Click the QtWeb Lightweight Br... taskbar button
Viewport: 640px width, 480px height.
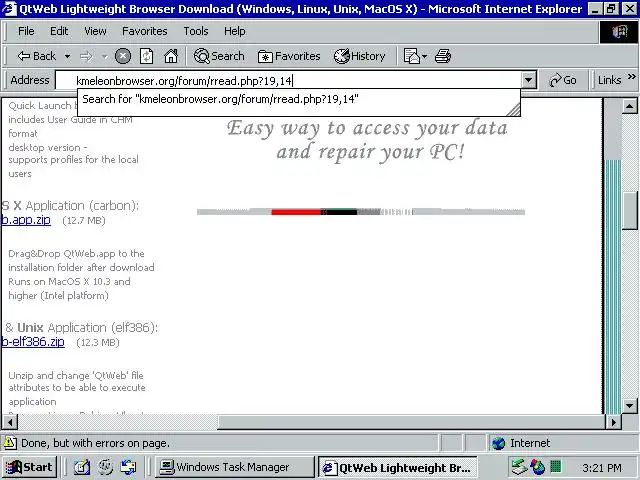coord(397,467)
